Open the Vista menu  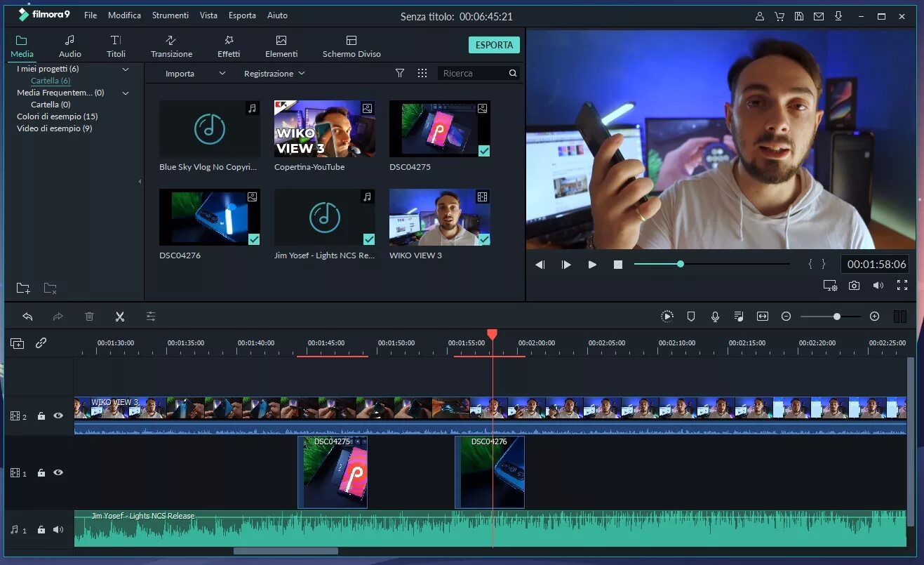pos(208,15)
